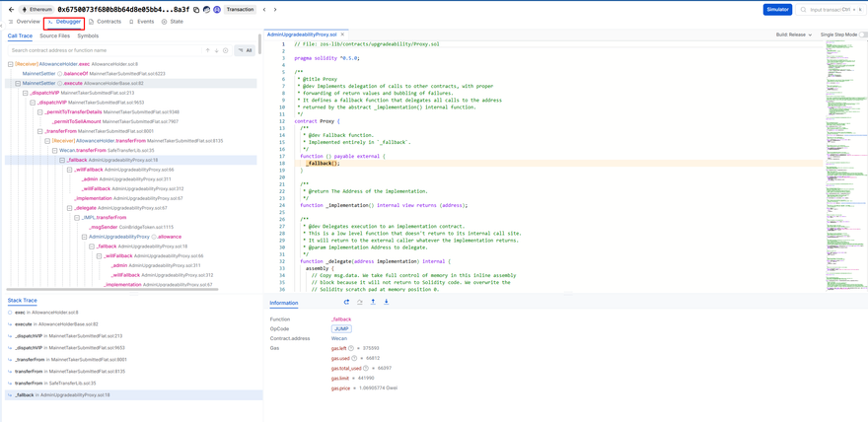This screenshot has height=422, width=868.
Task: Close the AdminUpgradeabilityProxy.sol file tab
Action: 342,35
